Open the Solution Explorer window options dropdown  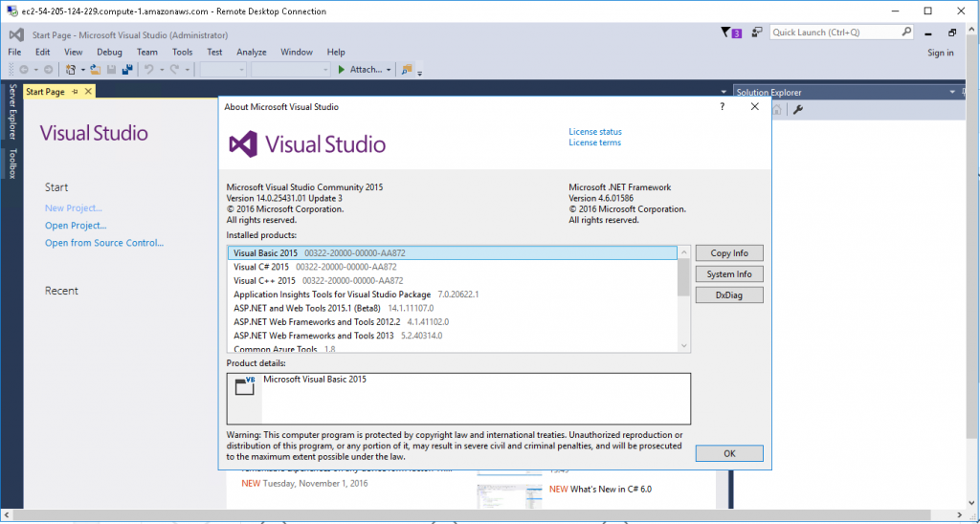[x=951, y=92]
